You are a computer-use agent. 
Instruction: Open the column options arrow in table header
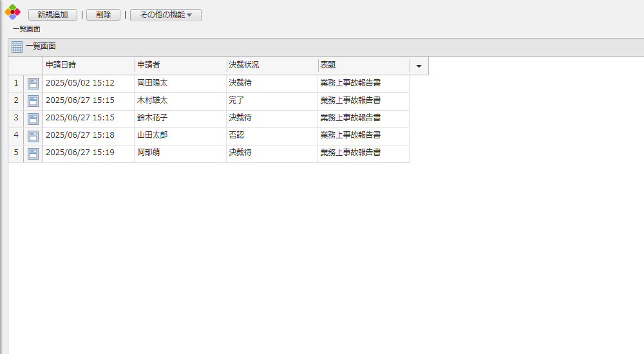[x=419, y=66]
